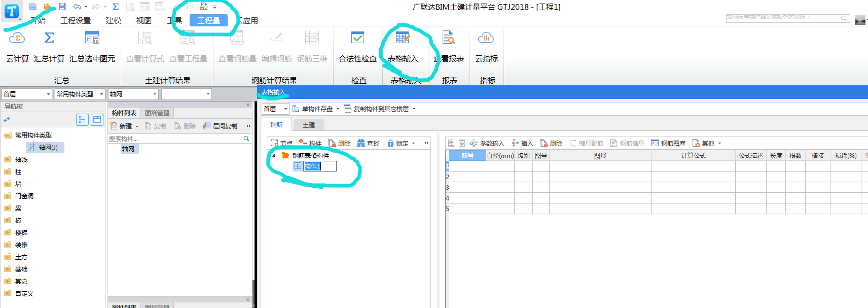This screenshot has width=868, height=308.
Task: Click 钢筋图库 in rebar grid toolbar
Action: pyautogui.click(x=668, y=144)
